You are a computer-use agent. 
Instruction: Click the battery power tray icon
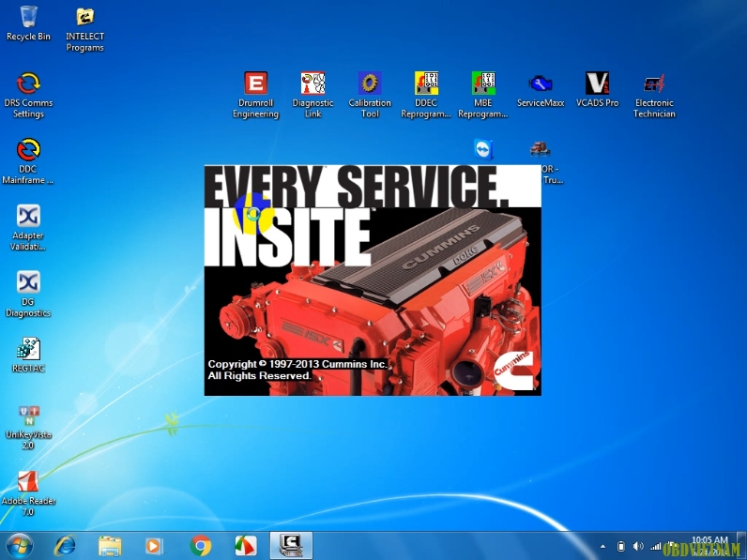click(x=620, y=546)
